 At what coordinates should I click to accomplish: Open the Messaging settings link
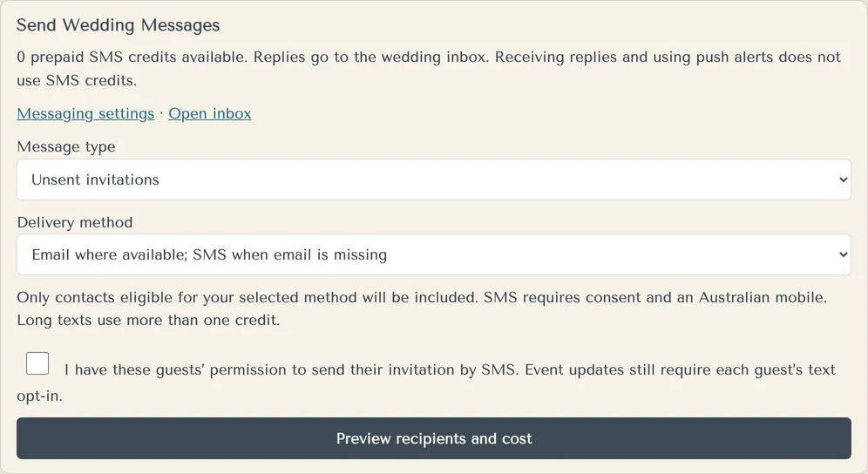[85, 113]
